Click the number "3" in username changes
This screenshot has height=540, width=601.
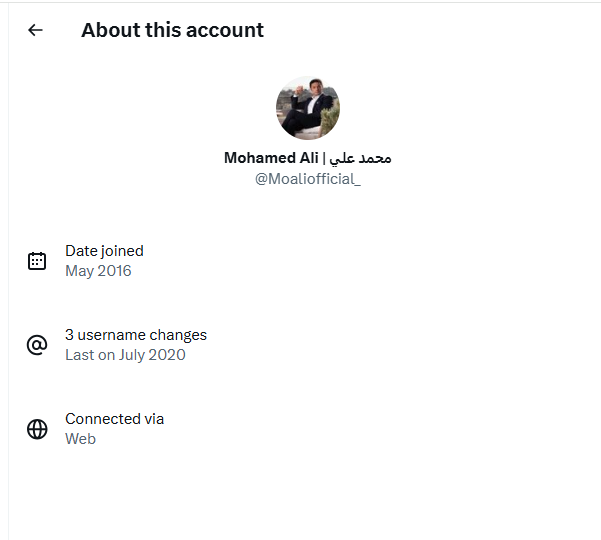(x=69, y=335)
